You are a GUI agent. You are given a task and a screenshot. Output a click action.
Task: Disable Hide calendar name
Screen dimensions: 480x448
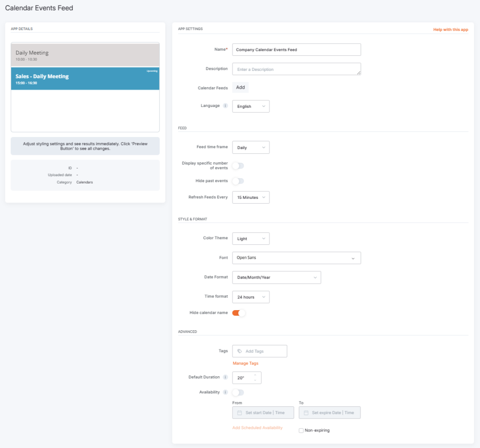click(x=238, y=312)
